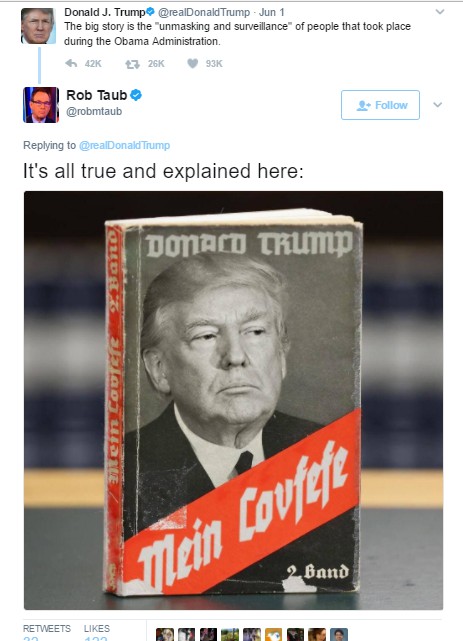
Task: Open the first liker avatar at the bottom
Action: point(165,634)
